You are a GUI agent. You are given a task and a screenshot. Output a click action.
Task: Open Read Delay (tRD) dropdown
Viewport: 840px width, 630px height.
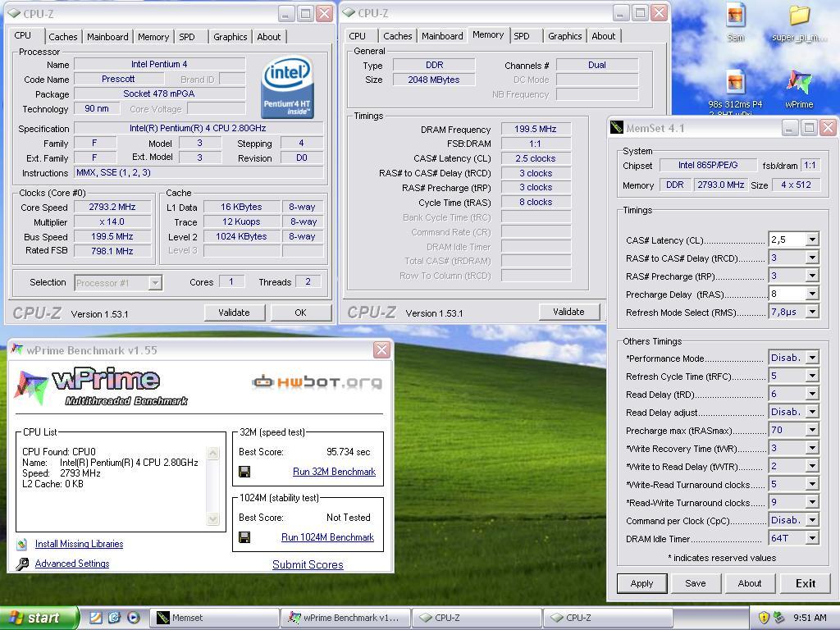pyautogui.click(x=812, y=395)
